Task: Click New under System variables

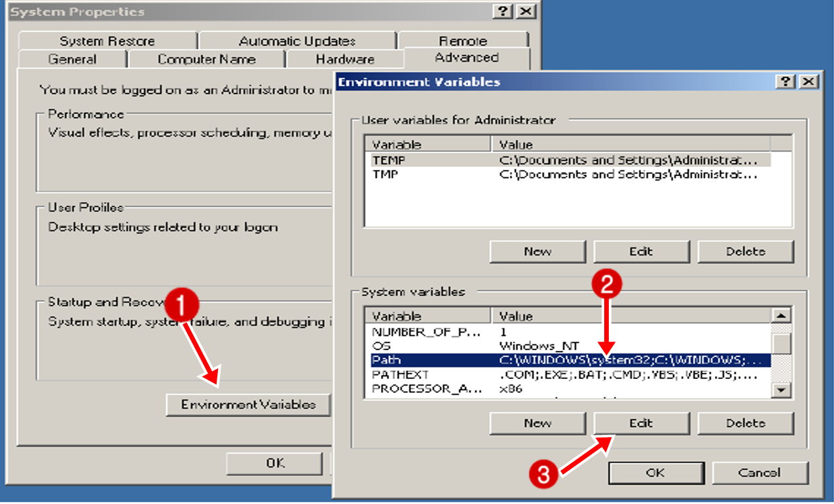Action: point(537,423)
